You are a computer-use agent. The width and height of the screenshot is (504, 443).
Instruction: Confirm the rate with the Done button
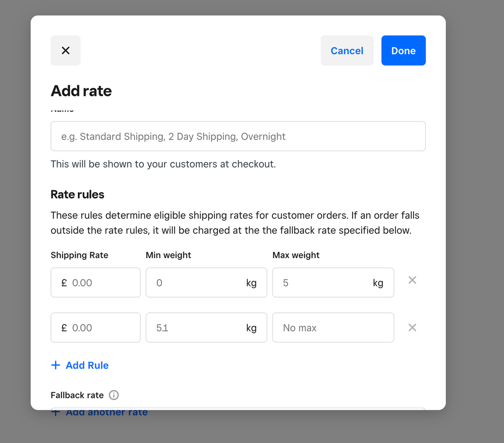click(x=403, y=50)
